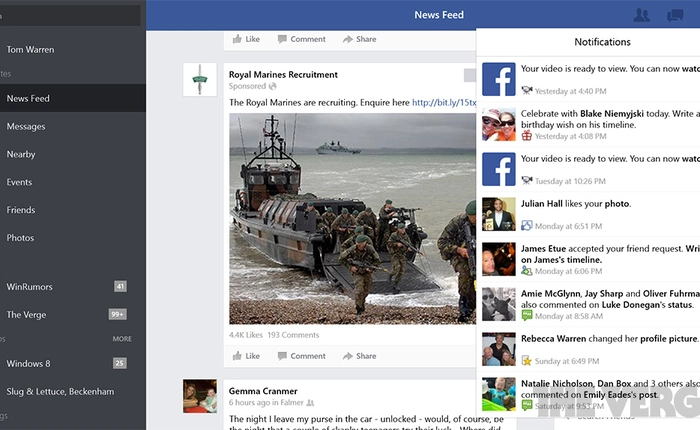700x430 pixels.
Task: Open Events in sidebar
Action: pos(73,182)
